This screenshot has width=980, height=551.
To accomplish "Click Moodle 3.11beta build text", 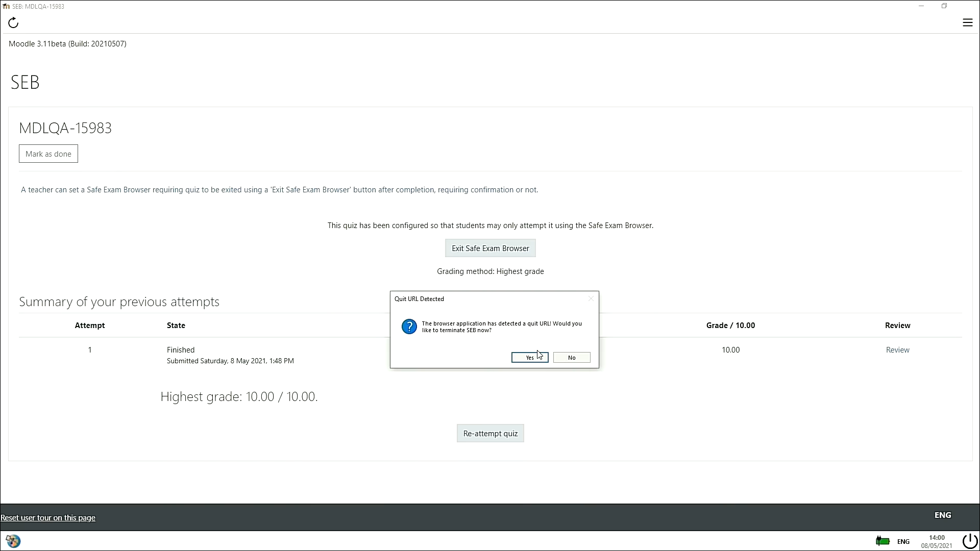I will (67, 44).
